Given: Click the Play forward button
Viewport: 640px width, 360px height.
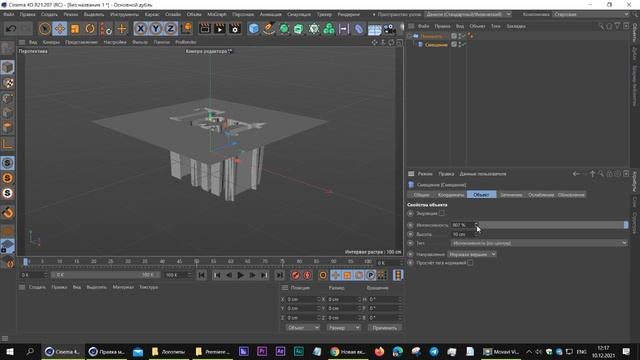Looking at the screenshot, I should pos(240,275).
